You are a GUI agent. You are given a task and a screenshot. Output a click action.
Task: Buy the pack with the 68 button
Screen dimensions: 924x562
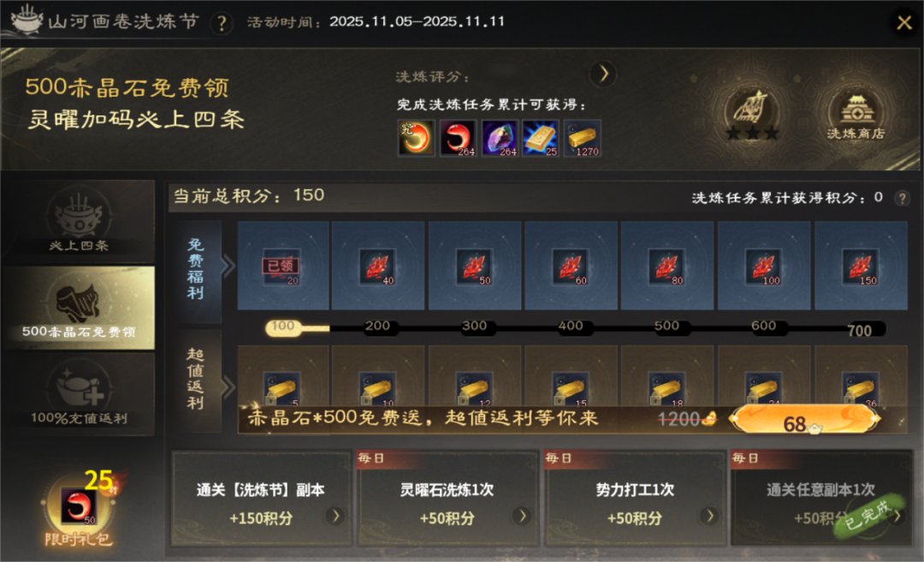[804, 421]
